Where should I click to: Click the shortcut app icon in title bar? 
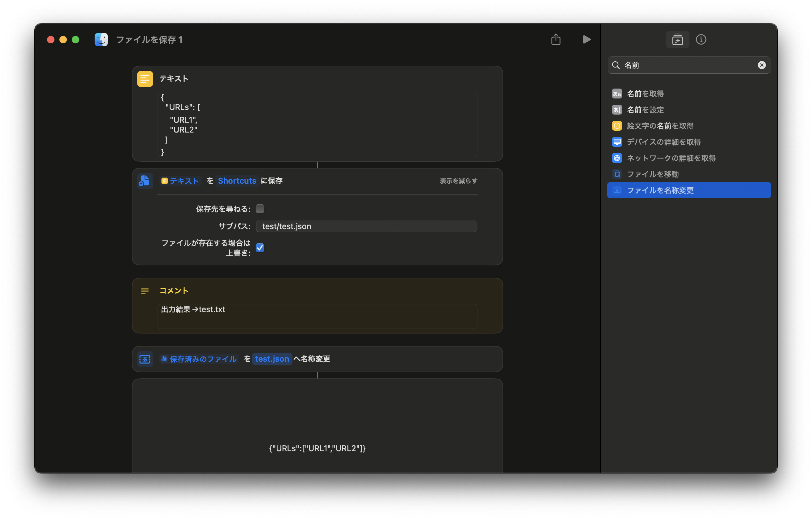pyautogui.click(x=101, y=40)
